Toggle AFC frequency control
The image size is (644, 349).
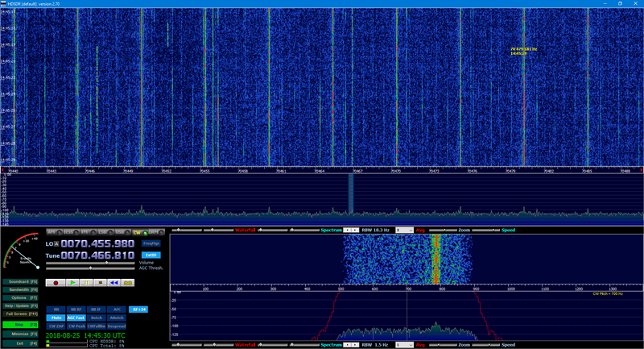point(117,310)
